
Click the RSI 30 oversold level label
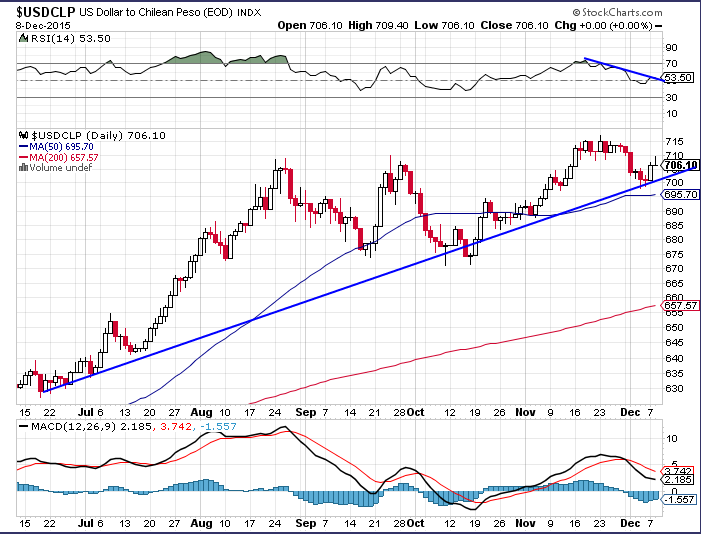coord(671,97)
